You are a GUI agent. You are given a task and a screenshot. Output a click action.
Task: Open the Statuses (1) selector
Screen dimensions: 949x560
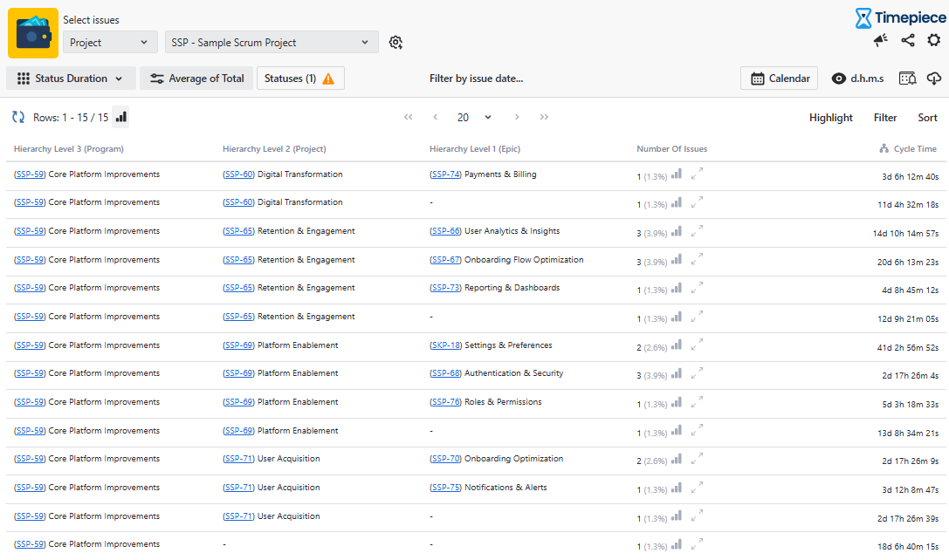click(x=300, y=78)
